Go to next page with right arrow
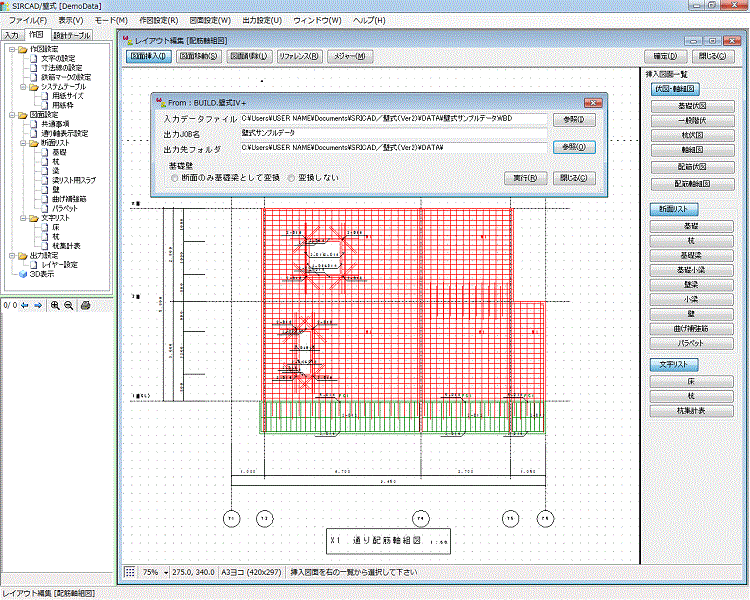Viewport: 750px width, 600px height. click(37, 305)
